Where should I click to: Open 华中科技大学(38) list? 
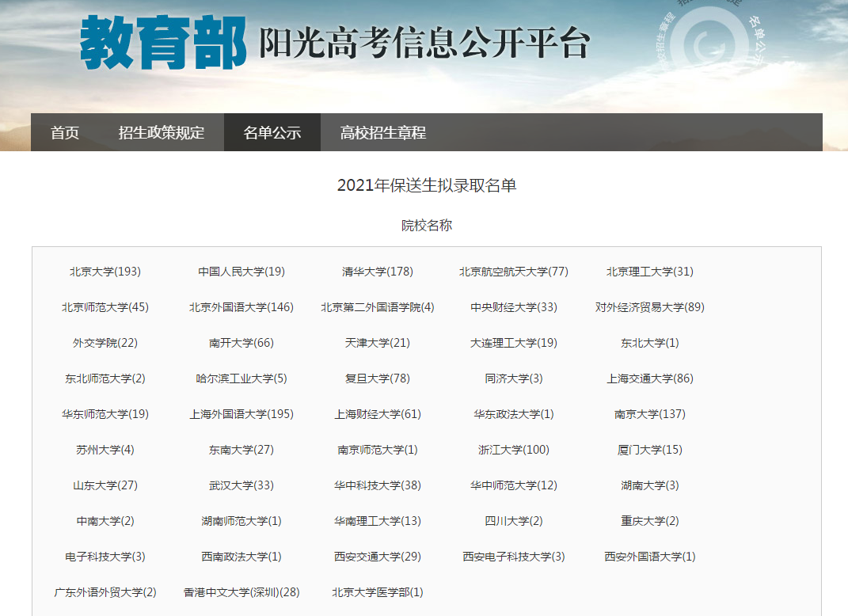[378, 485]
